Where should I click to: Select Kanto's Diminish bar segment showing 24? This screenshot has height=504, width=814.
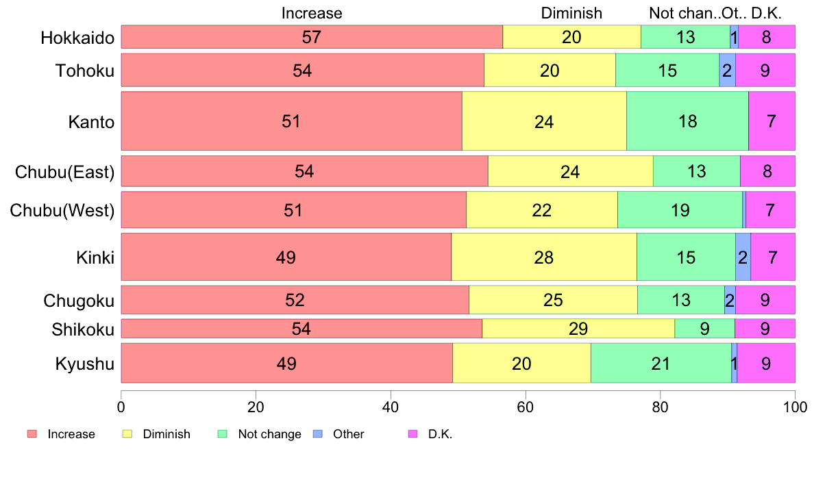[x=544, y=121]
